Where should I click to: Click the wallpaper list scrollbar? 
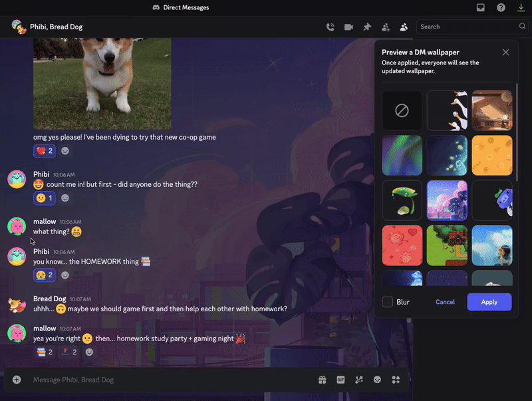coord(517,132)
